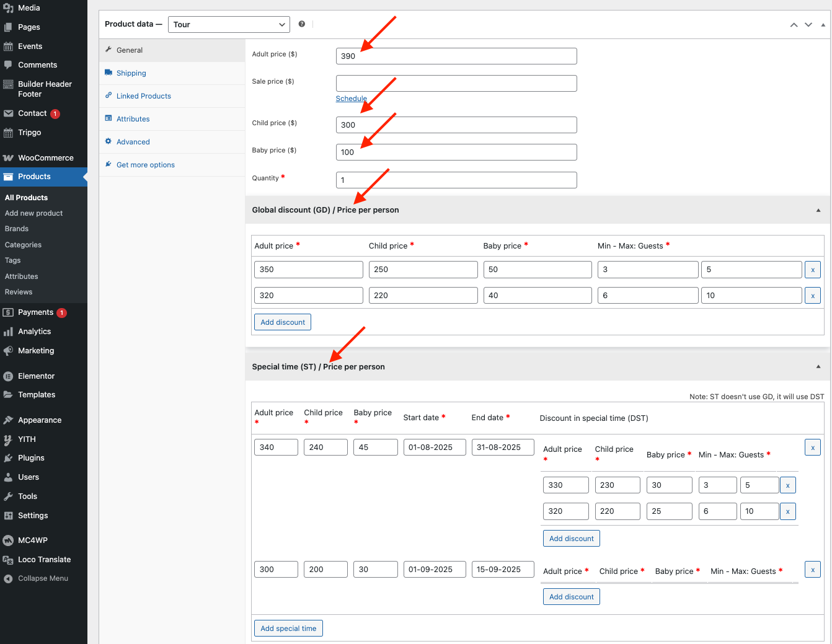Add discount to the 31-08-2025 special time
This screenshot has height=644, width=832.
[x=572, y=539]
